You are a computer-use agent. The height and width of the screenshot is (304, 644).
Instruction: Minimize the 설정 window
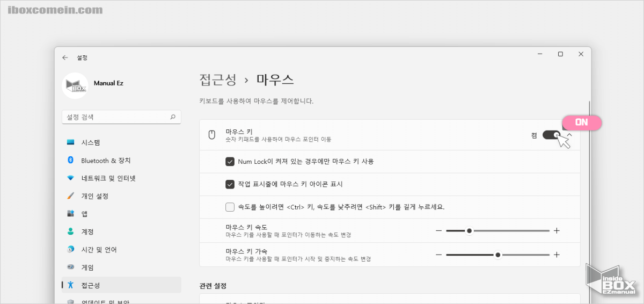click(x=540, y=54)
